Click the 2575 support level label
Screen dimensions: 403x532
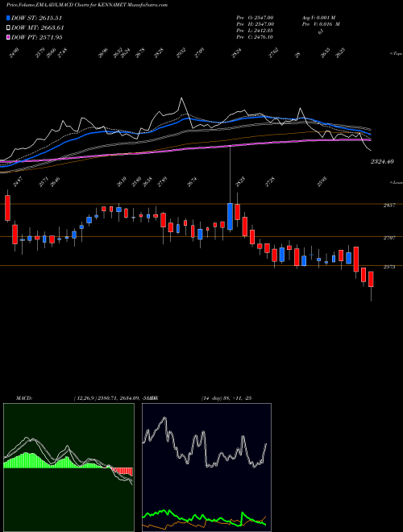click(389, 267)
